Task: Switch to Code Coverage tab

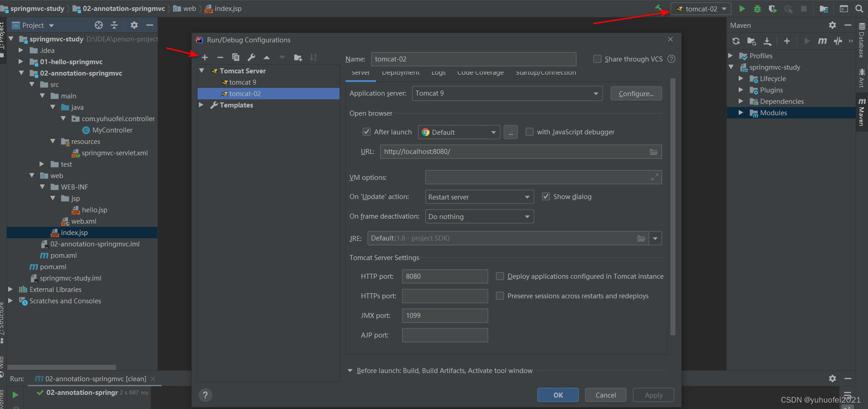Action: click(480, 73)
